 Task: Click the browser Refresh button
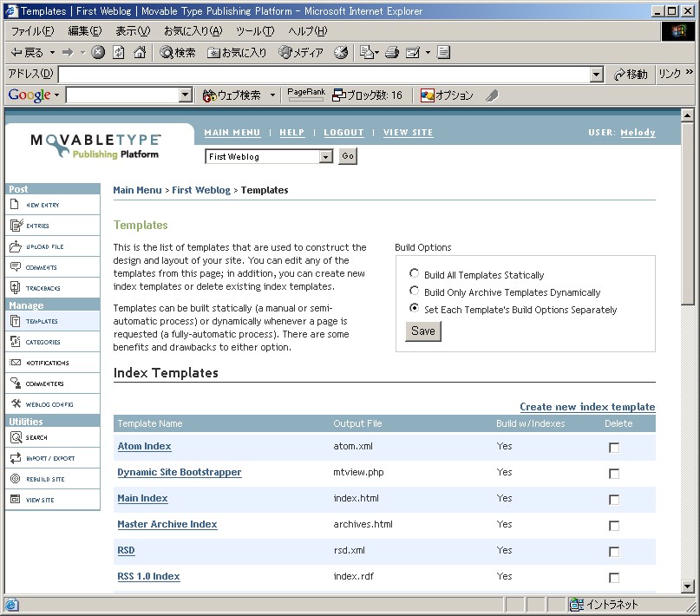(x=119, y=52)
